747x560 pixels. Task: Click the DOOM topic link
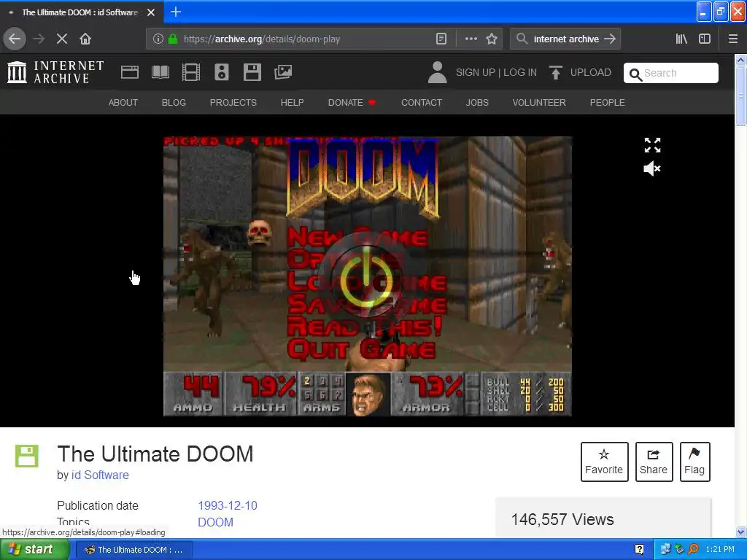[x=215, y=522]
